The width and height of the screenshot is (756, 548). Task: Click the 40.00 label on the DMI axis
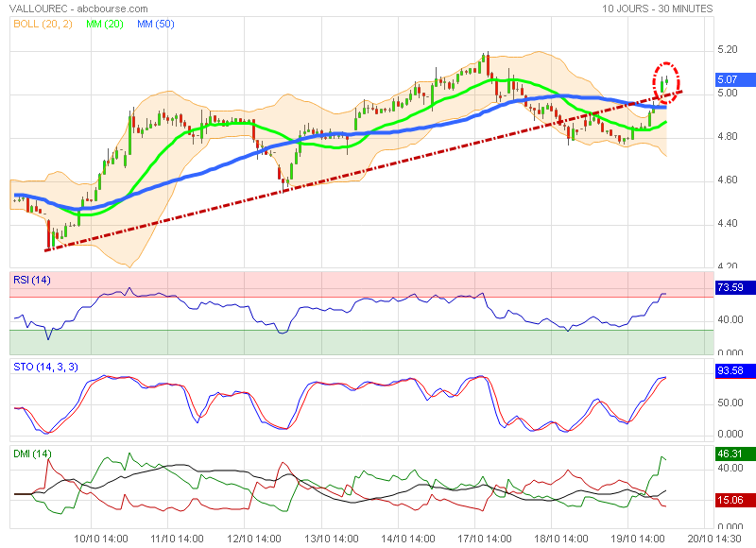730,468
